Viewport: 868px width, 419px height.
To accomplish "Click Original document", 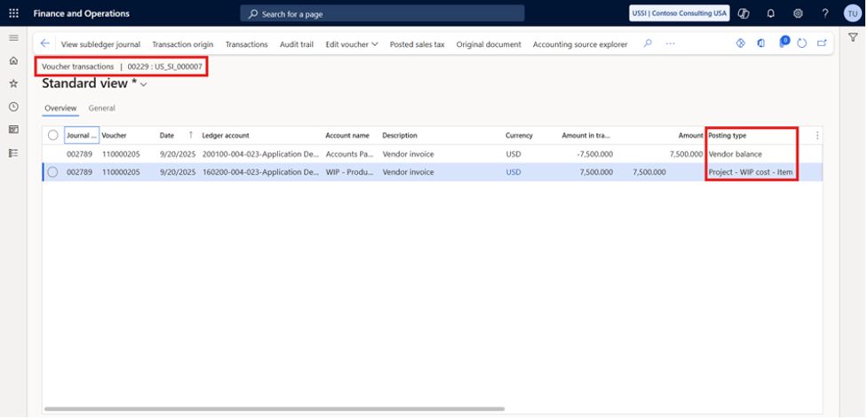I will (x=489, y=44).
